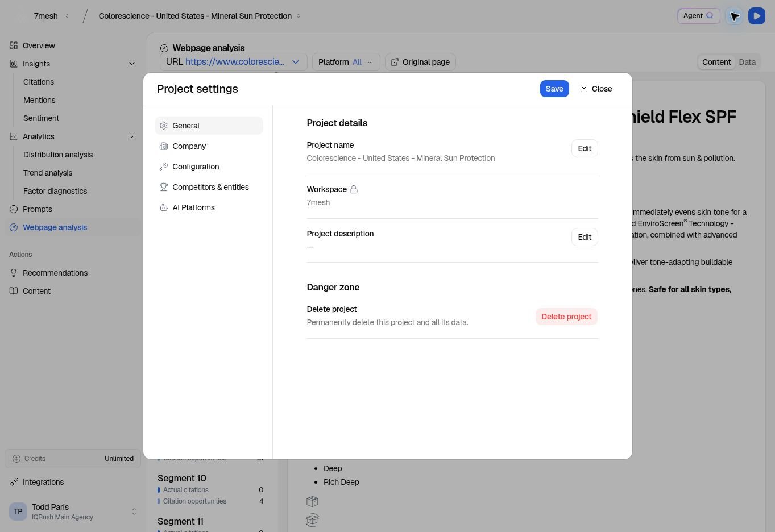
Task: Switch to the Configuration settings tab
Action: point(209,167)
